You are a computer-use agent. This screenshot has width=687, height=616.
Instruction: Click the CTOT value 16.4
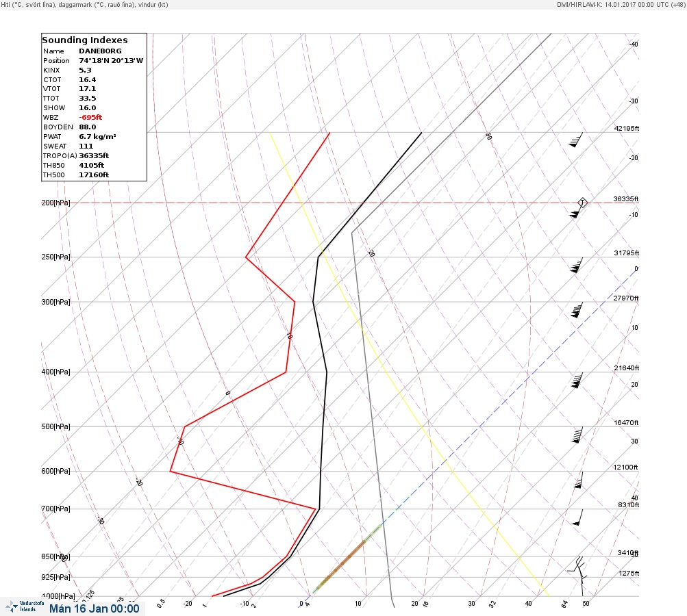pyautogui.click(x=88, y=79)
